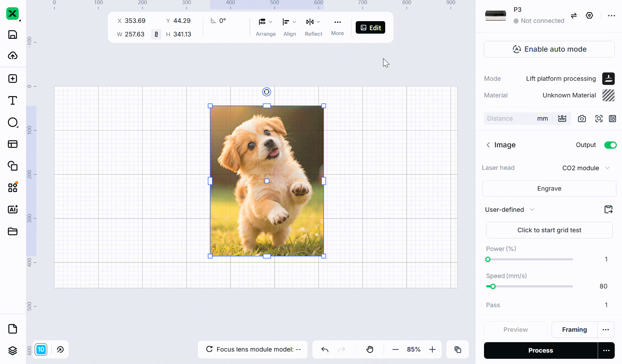The width and height of the screenshot is (622, 364).
Task: Open the apps grid icon
Action: click(x=12, y=188)
